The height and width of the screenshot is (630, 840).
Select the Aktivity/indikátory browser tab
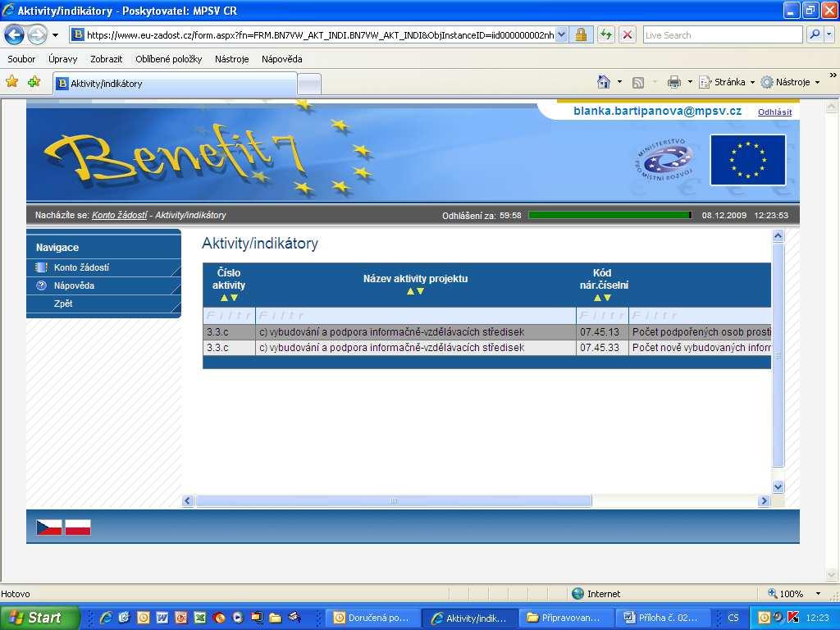pos(175,84)
